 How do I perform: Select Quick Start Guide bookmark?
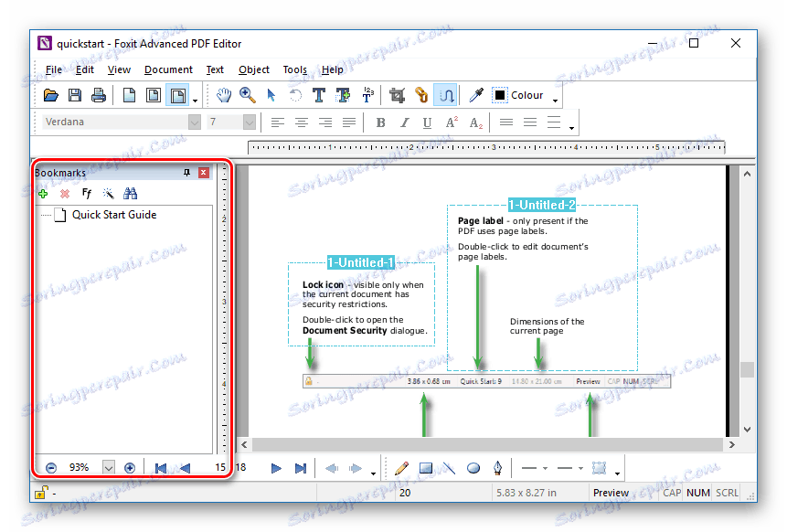pyautogui.click(x=114, y=215)
